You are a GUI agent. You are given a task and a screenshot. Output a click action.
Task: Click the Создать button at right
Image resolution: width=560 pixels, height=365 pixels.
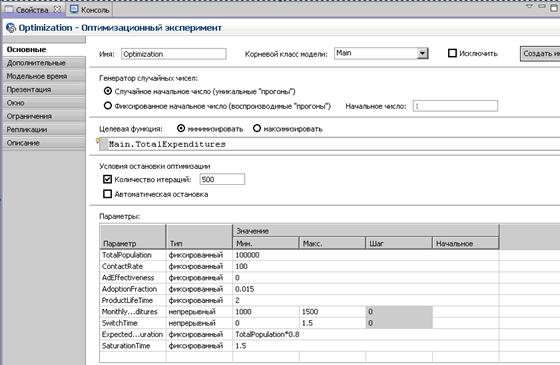(540, 54)
